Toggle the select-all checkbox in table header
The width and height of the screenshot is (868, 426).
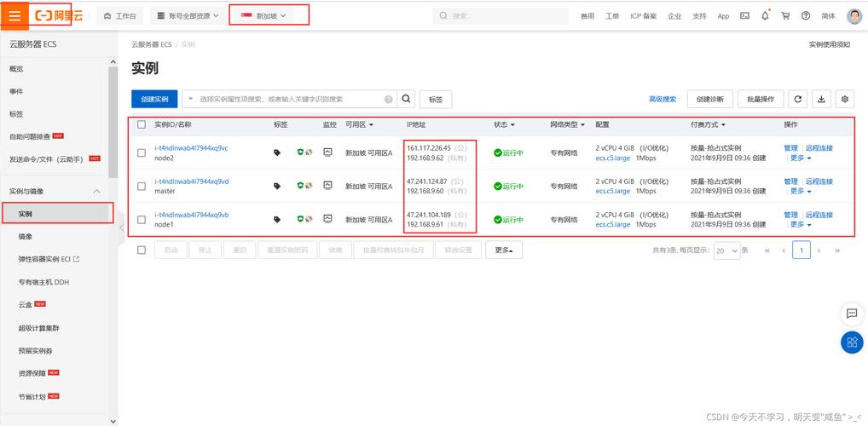pyautogui.click(x=142, y=124)
